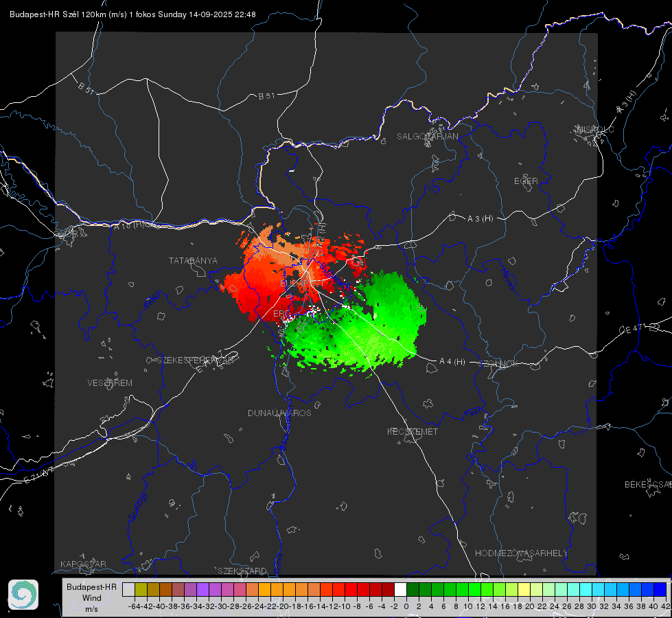
Task: Click the SALGOTARJAN city label
Action: pyautogui.click(x=427, y=137)
